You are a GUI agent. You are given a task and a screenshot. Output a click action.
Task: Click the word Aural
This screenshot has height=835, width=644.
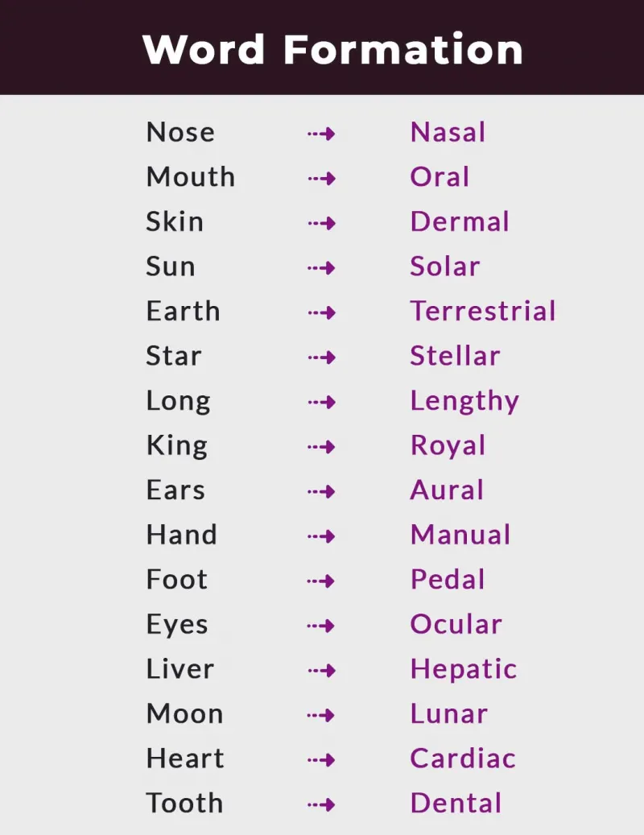pyautogui.click(x=447, y=490)
